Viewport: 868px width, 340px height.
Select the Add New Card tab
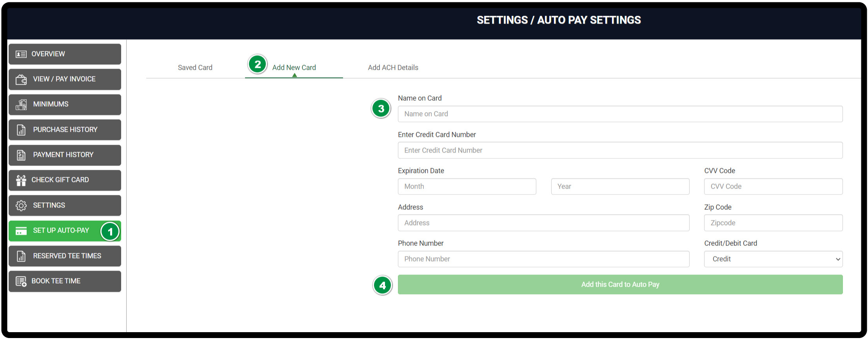(294, 67)
